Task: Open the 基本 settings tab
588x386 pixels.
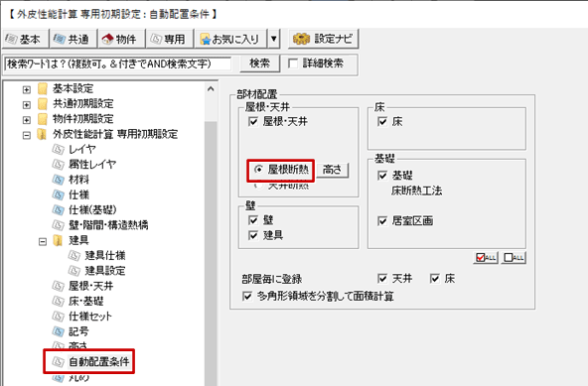Action: (x=25, y=39)
